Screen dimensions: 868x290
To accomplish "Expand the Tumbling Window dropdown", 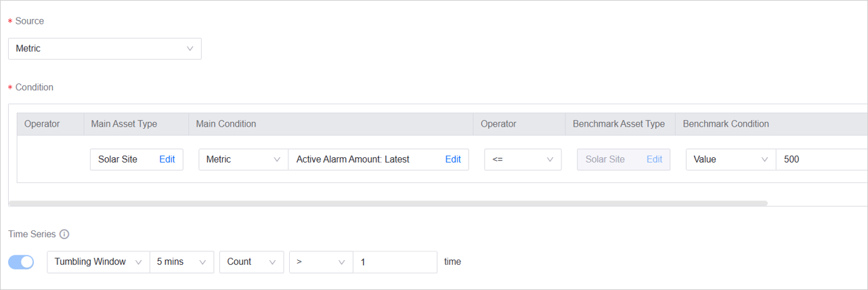I will point(98,262).
